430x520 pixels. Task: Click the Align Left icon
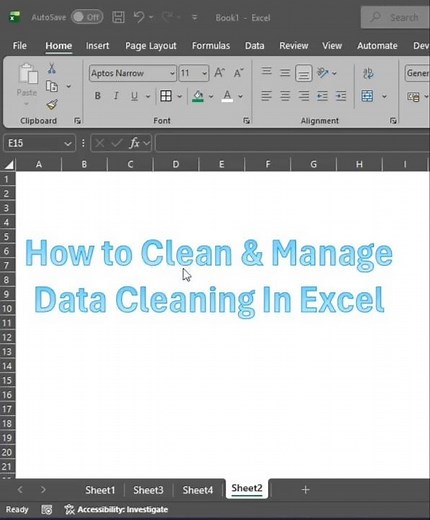click(x=266, y=96)
